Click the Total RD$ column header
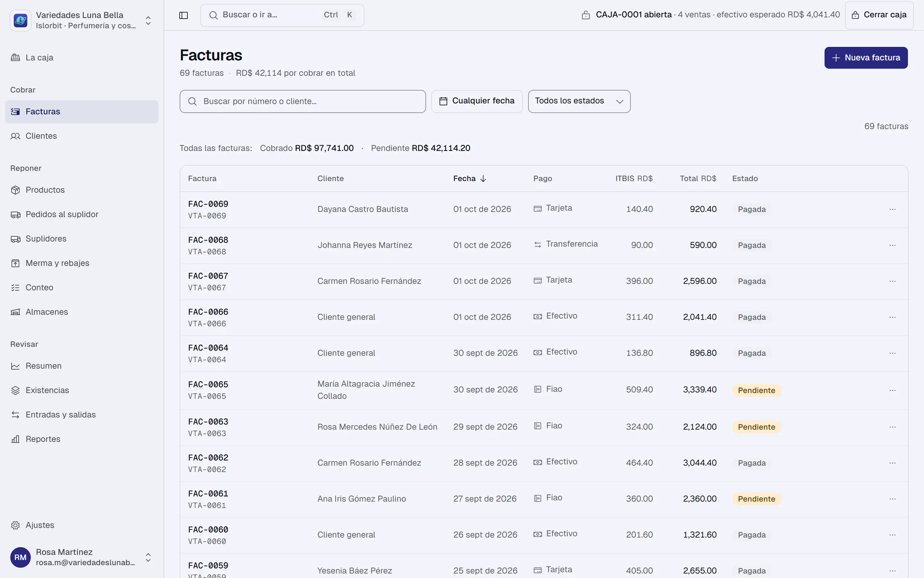 [697, 179]
